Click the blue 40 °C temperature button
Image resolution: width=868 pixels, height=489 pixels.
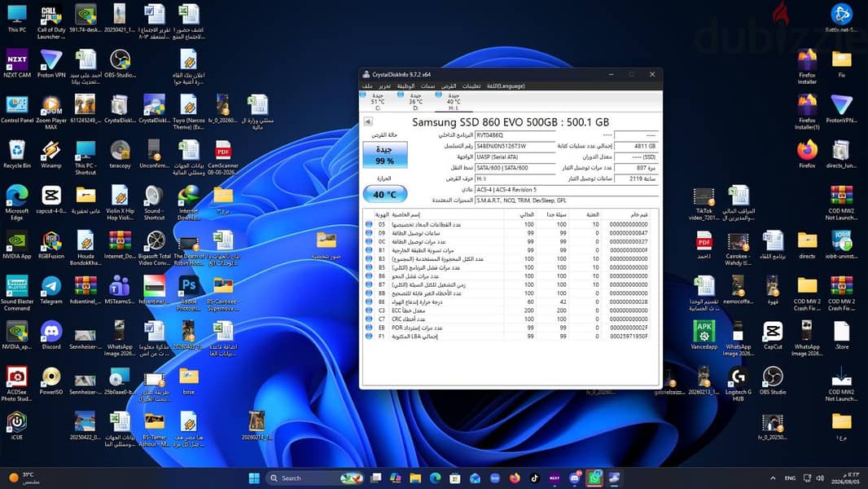tap(384, 195)
